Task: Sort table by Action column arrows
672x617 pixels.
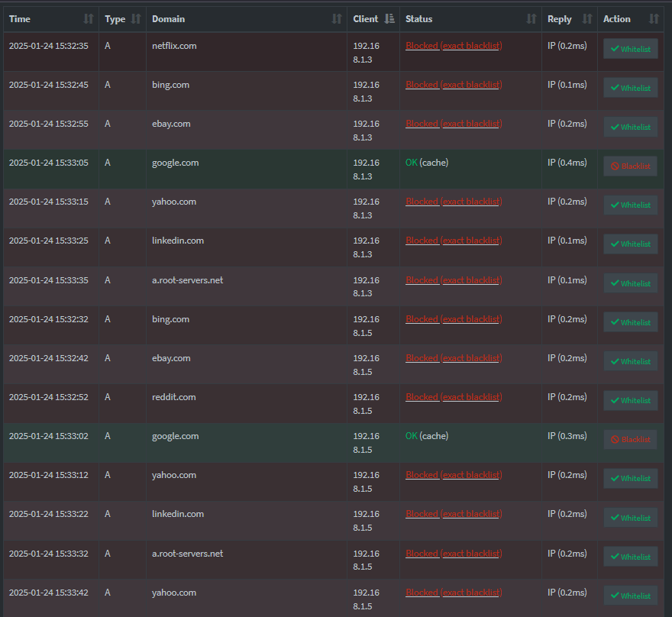Action: (x=654, y=19)
